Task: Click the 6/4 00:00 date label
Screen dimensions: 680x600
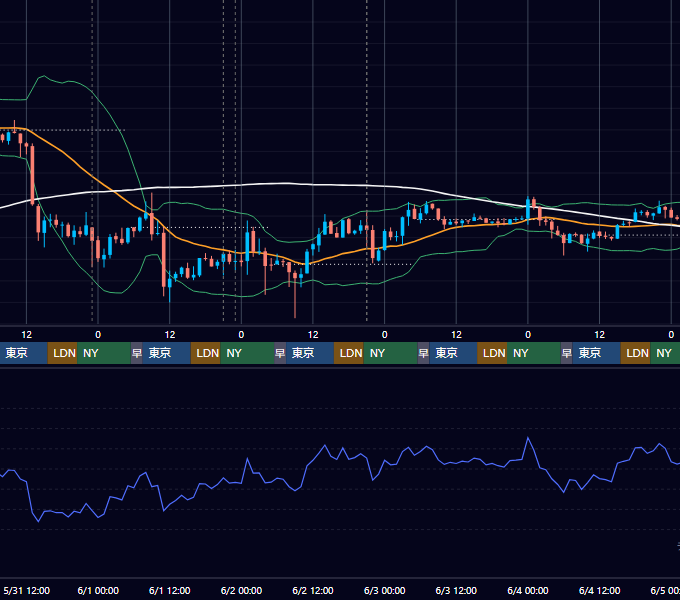Action: 528,590
